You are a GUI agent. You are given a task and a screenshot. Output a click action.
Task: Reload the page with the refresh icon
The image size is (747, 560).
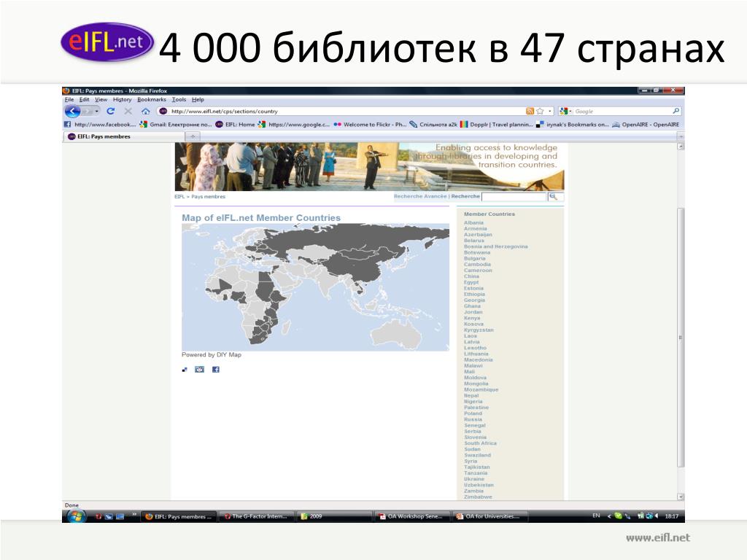point(111,112)
